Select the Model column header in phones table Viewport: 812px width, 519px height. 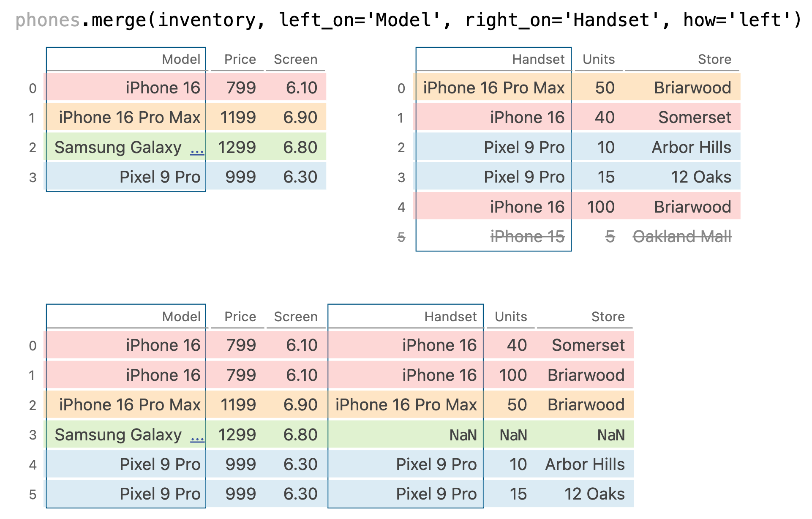point(181,59)
